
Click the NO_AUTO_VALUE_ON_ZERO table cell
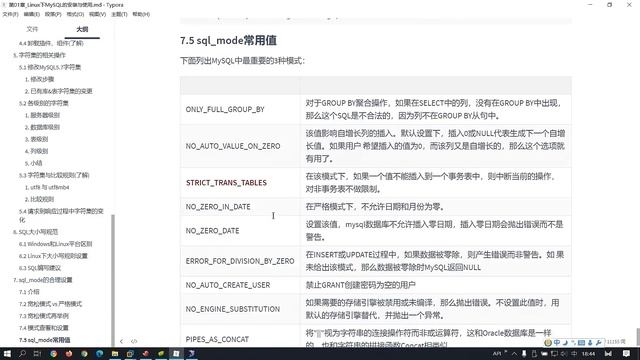pyautogui.click(x=240, y=146)
